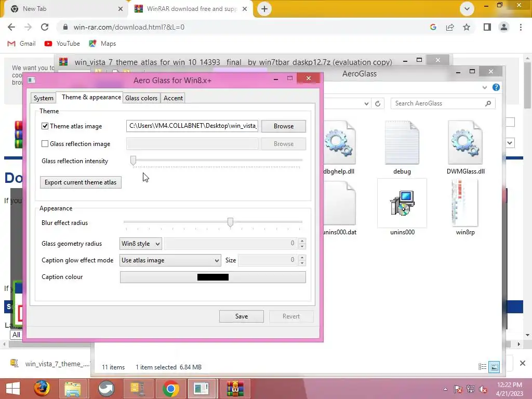The image size is (532, 399).
Task: Refresh the AeroGlass folder view
Action: [x=378, y=103]
